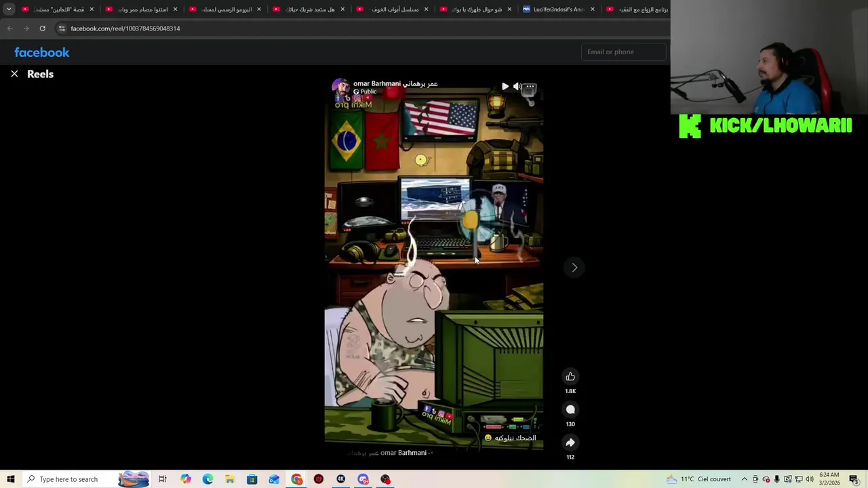The image size is (868, 488).
Task: Open Microsoft Store from the taskbar
Action: click(x=252, y=479)
